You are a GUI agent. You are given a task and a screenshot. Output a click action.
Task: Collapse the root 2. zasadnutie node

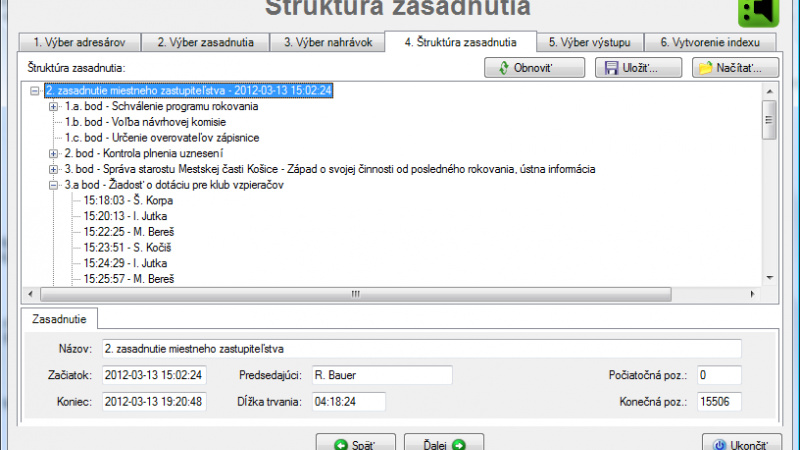35,91
